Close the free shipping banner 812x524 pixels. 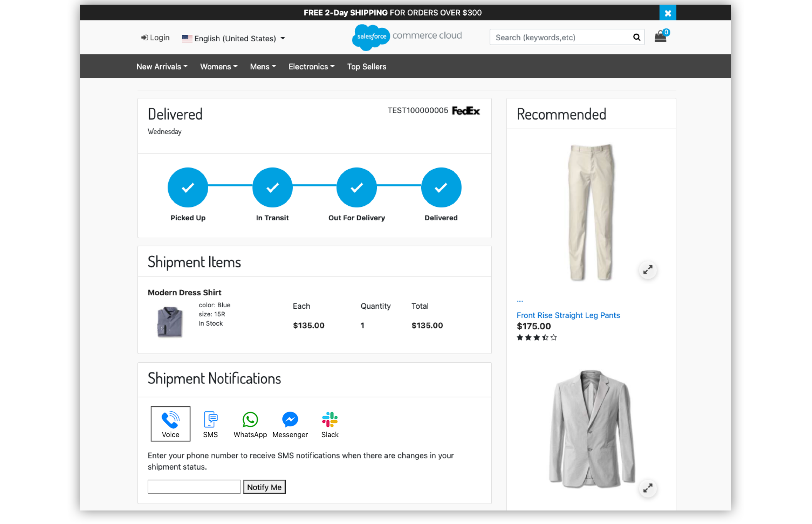coord(668,13)
